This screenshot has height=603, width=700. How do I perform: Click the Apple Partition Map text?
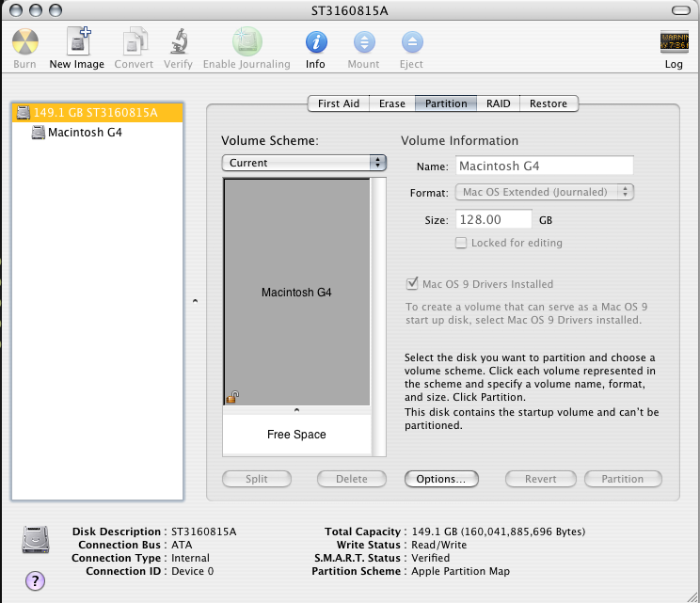click(x=460, y=571)
